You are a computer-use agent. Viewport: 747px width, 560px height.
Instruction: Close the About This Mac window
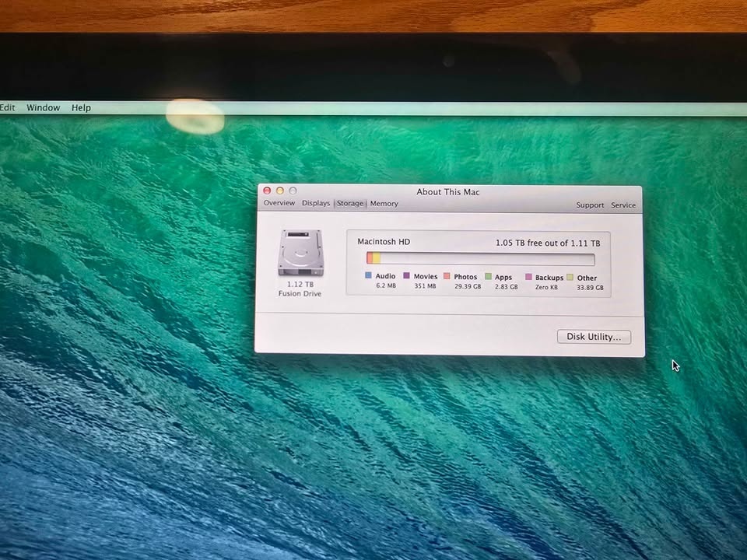click(267, 191)
